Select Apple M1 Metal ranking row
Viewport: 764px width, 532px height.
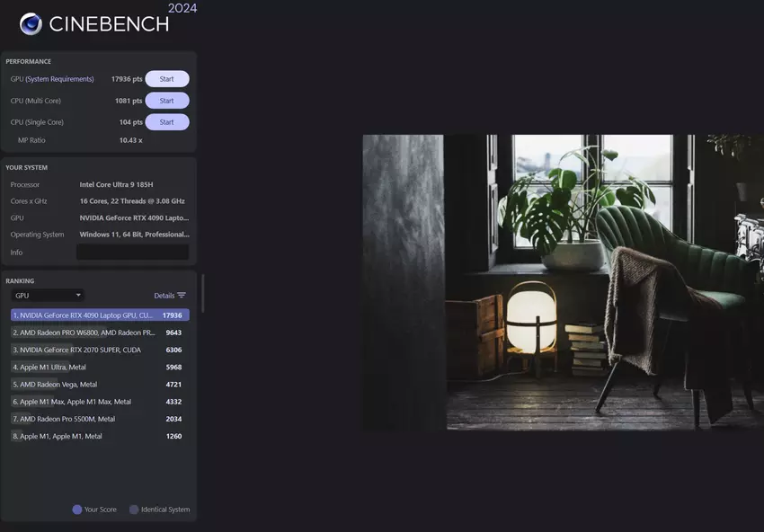pyautogui.click(x=100, y=436)
